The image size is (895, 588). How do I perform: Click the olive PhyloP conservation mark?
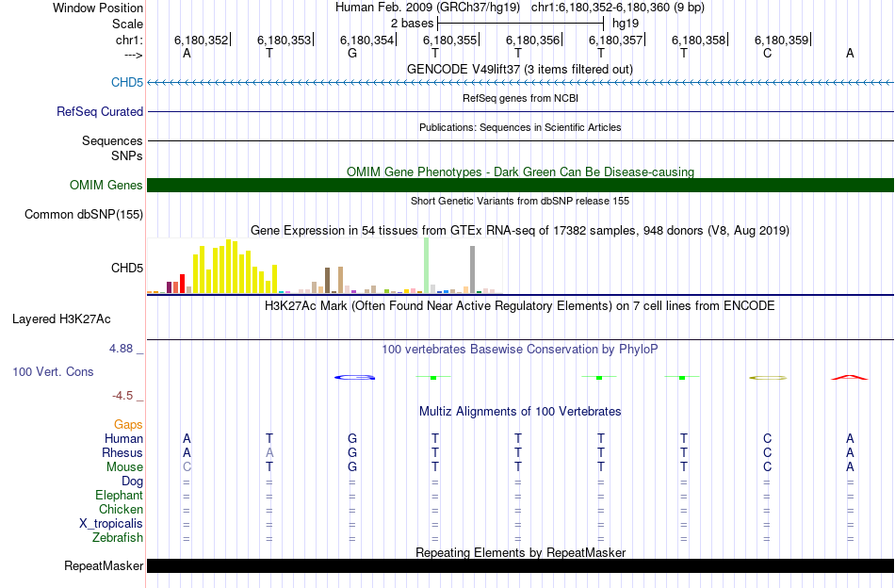(768, 377)
